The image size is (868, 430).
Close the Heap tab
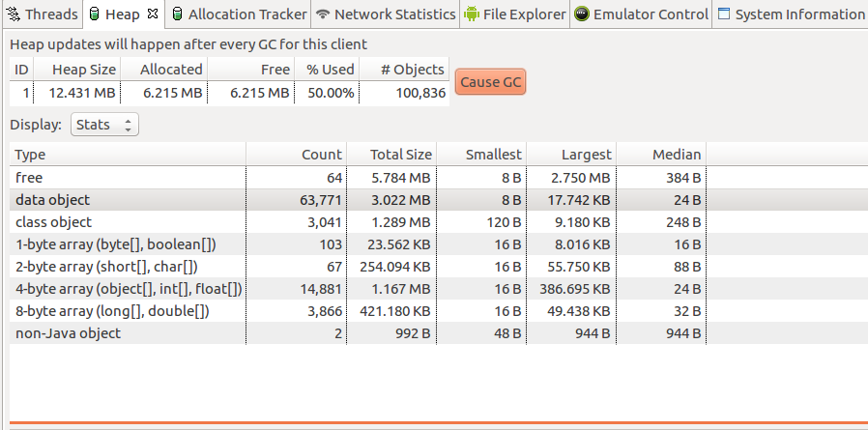pyautogui.click(x=152, y=14)
